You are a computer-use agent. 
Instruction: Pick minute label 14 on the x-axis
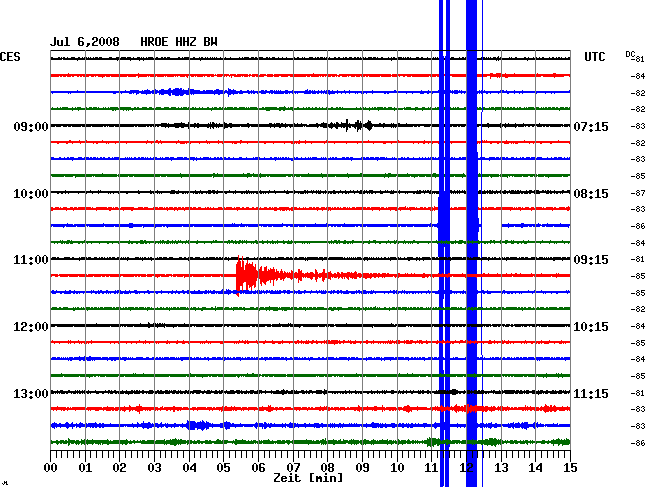tap(536, 468)
